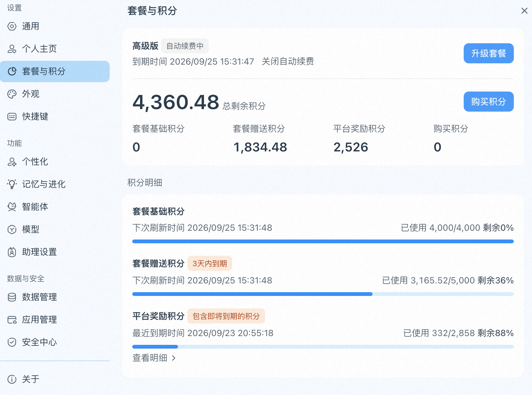
Task: Open the 记忆与进化 section label
Action: [44, 184]
